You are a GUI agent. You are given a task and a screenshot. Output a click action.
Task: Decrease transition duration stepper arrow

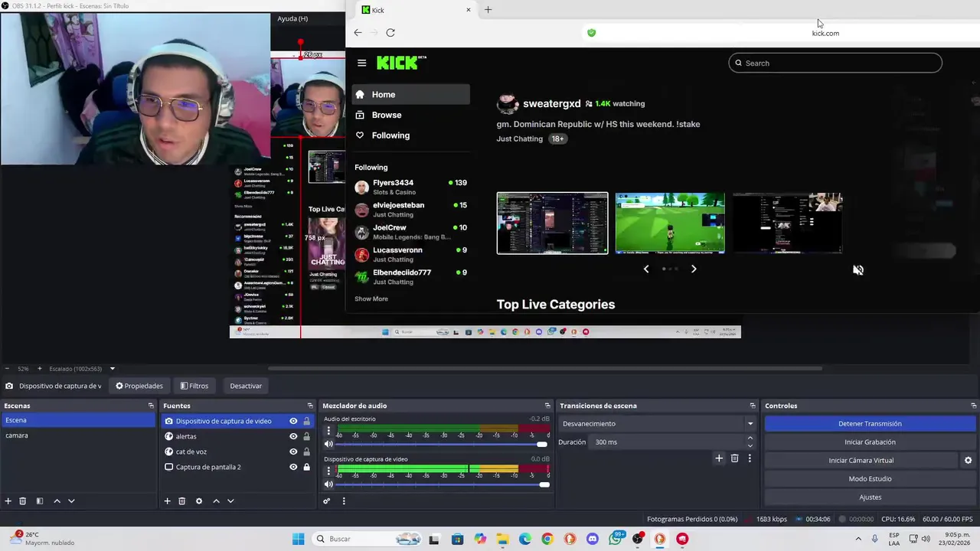click(x=750, y=445)
